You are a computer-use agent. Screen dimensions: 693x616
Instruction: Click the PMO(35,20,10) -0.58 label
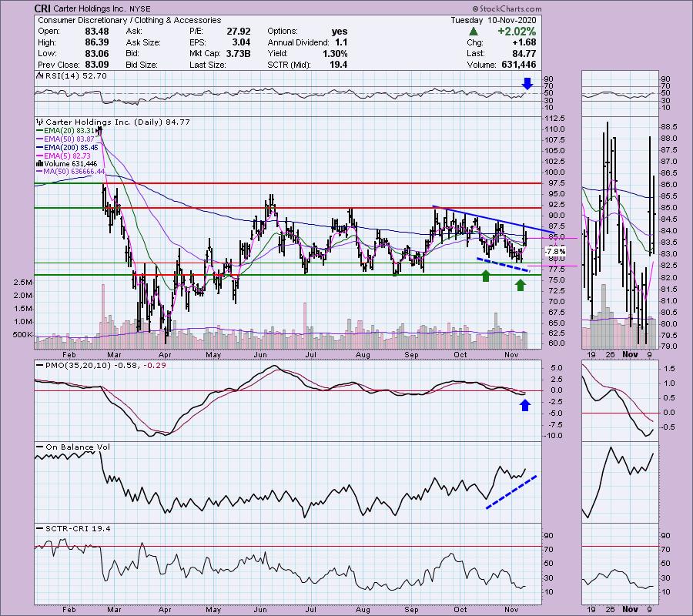point(92,366)
